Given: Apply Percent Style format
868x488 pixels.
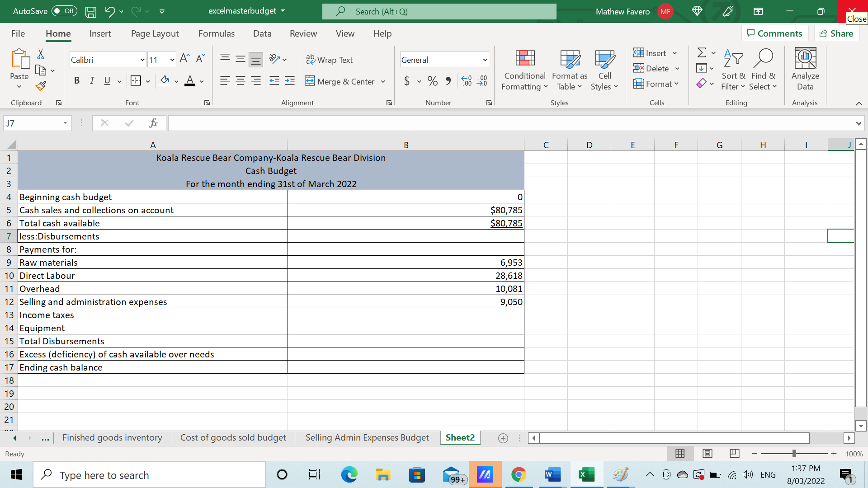Looking at the screenshot, I should point(432,81).
